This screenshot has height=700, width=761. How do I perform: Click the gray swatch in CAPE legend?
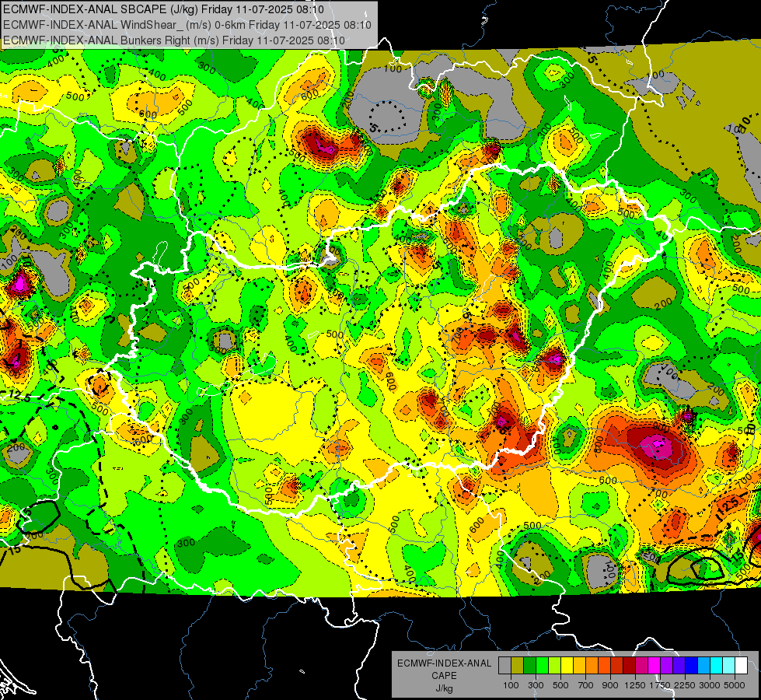(x=504, y=666)
